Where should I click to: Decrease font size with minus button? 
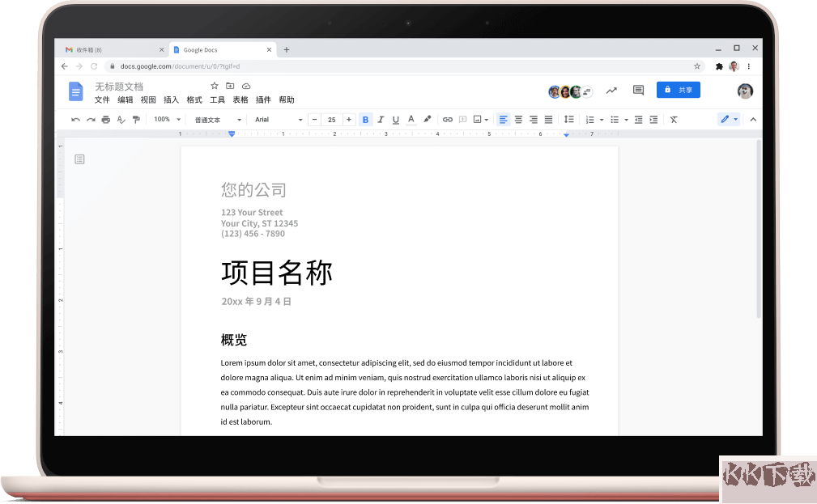314,120
